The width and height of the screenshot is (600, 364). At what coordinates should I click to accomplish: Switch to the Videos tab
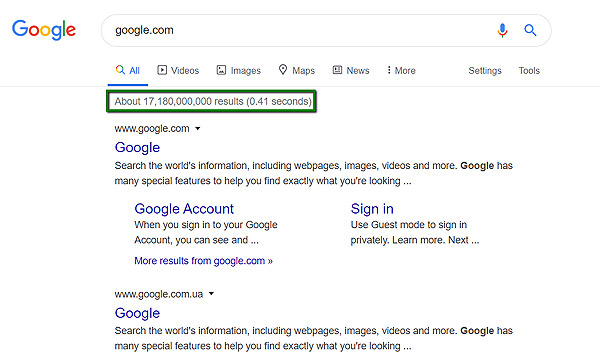pyautogui.click(x=178, y=70)
